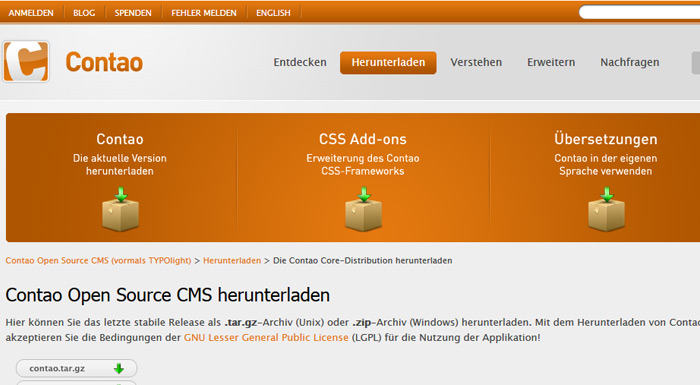Open the CSS Add-ons banner heading
The image size is (700, 385).
point(362,139)
